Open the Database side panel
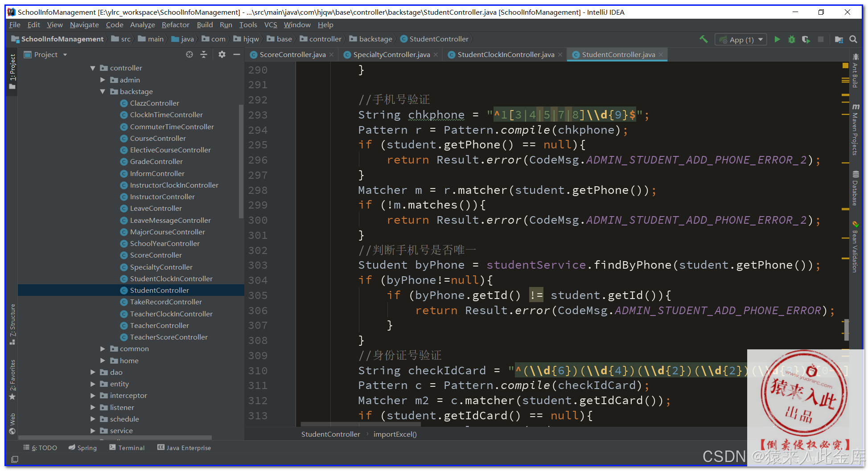 tap(855, 188)
